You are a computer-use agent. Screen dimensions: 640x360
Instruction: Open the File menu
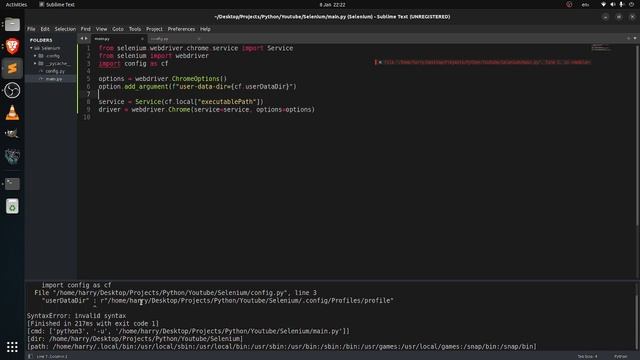pyautogui.click(x=31, y=29)
